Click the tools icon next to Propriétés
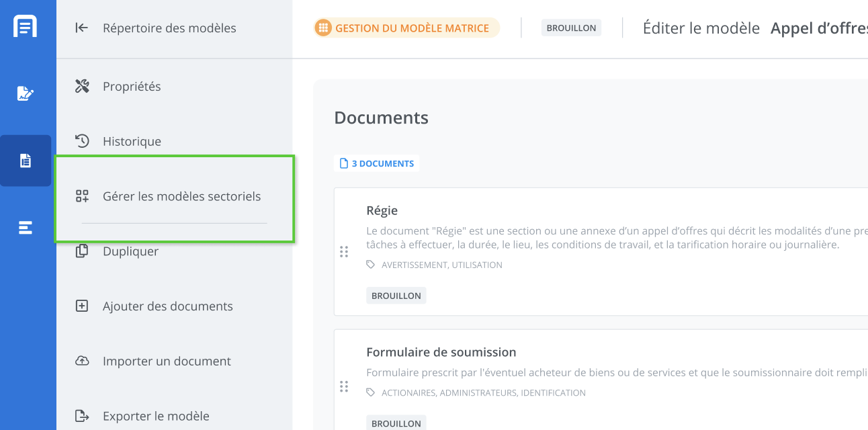 coord(82,87)
